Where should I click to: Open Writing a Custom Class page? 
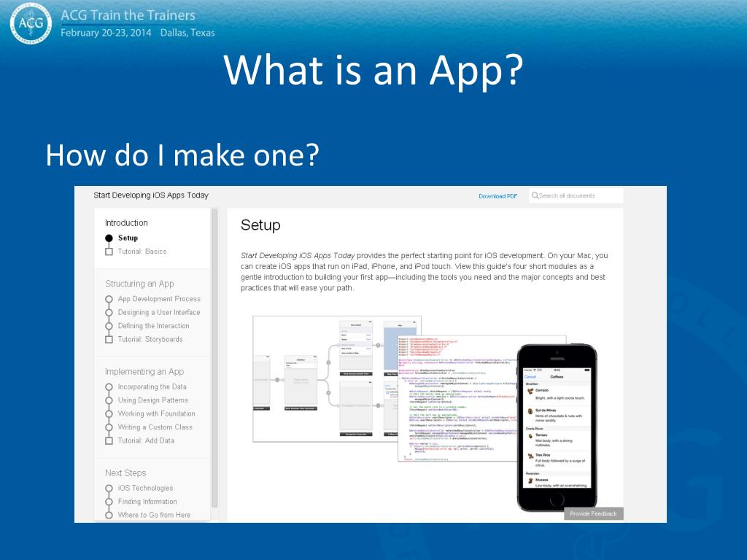(155, 427)
